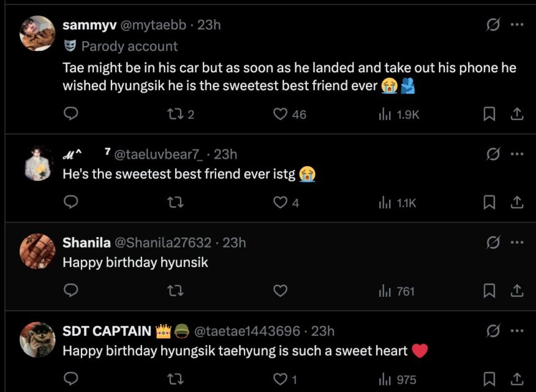Open more options on taeluvbear7_ tweet
The image size is (536, 392).
pos(517,154)
